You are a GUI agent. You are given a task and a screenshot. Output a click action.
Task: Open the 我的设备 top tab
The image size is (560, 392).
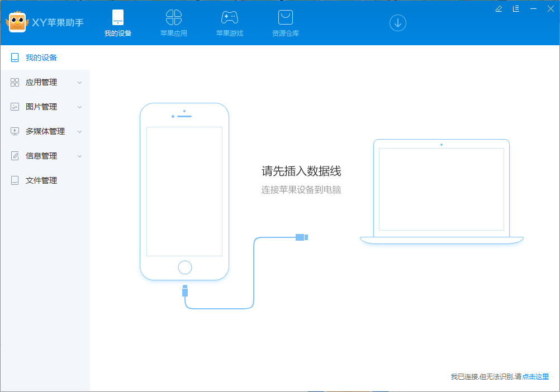(x=118, y=23)
